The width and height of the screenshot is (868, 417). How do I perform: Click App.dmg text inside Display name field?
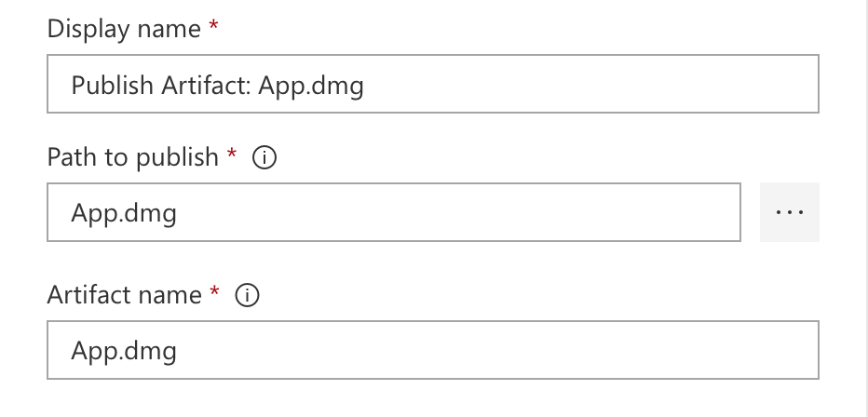pos(311,87)
